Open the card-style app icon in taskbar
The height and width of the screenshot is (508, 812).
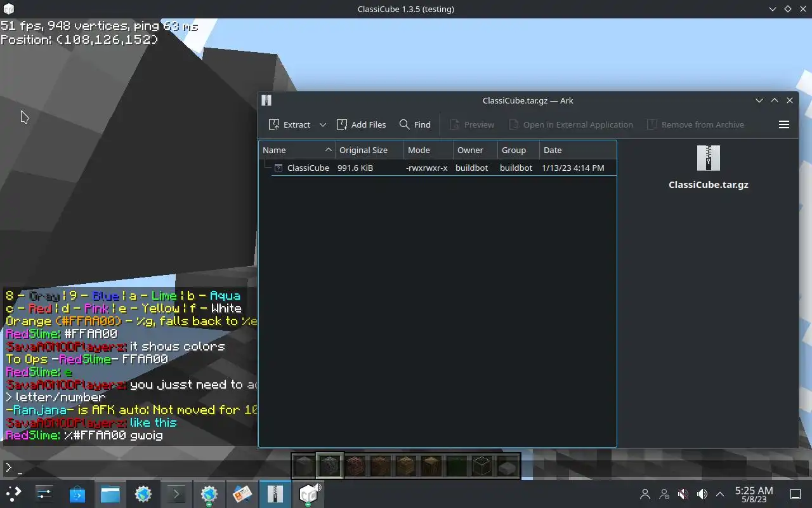242,494
